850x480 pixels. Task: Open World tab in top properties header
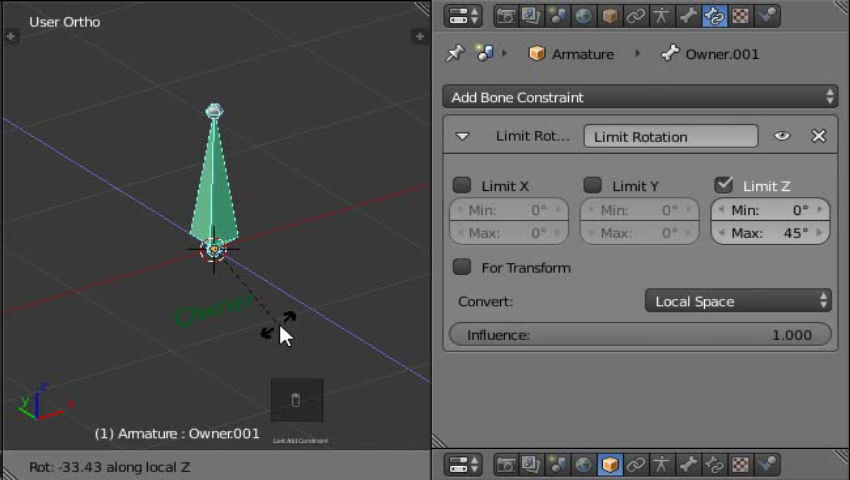583,16
